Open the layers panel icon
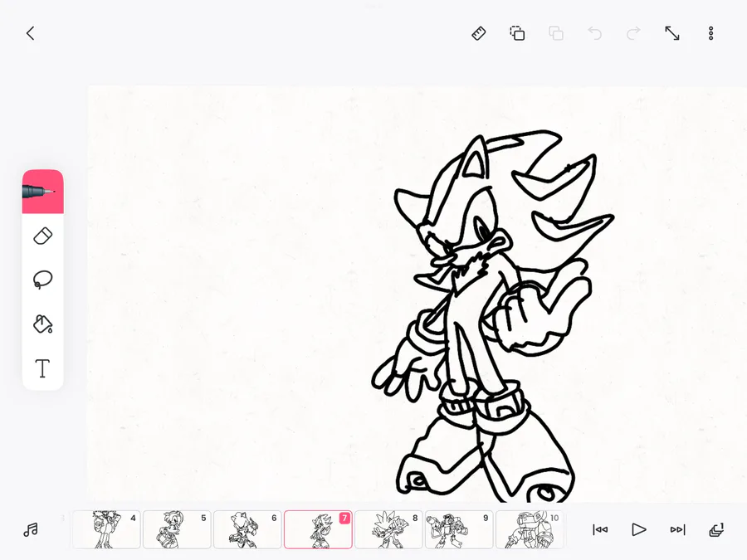 point(716,529)
